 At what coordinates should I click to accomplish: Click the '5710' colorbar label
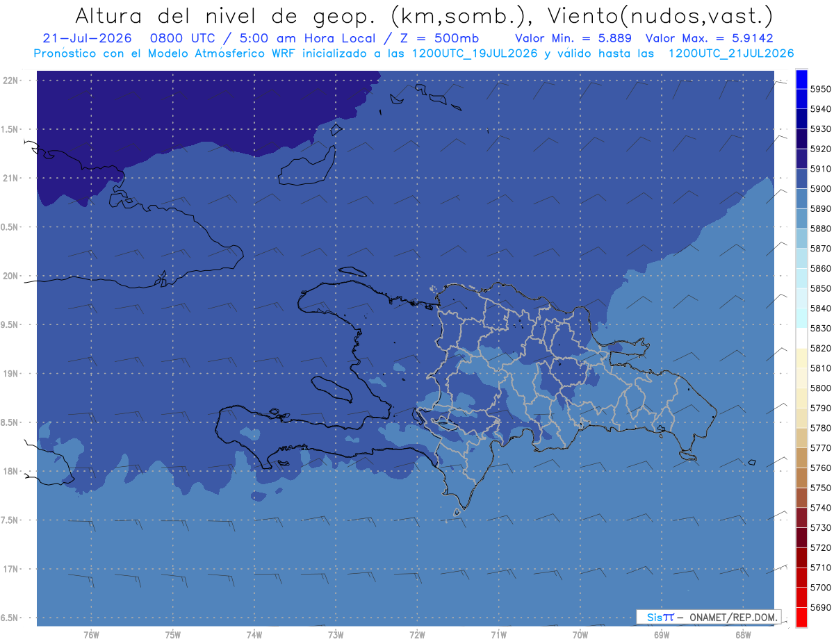[x=821, y=568]
